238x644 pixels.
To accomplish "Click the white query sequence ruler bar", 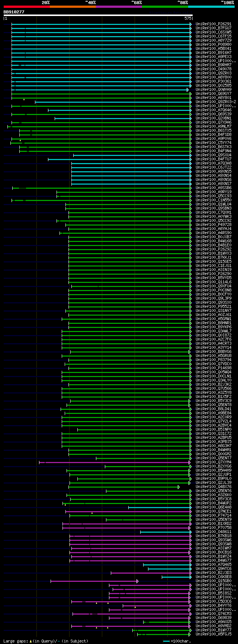I will (98, 15).
